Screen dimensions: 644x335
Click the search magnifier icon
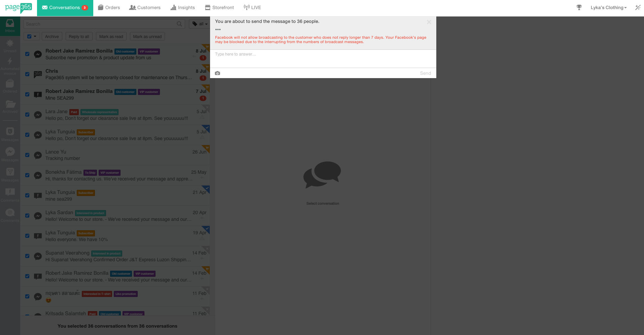(x=179, y=24)
